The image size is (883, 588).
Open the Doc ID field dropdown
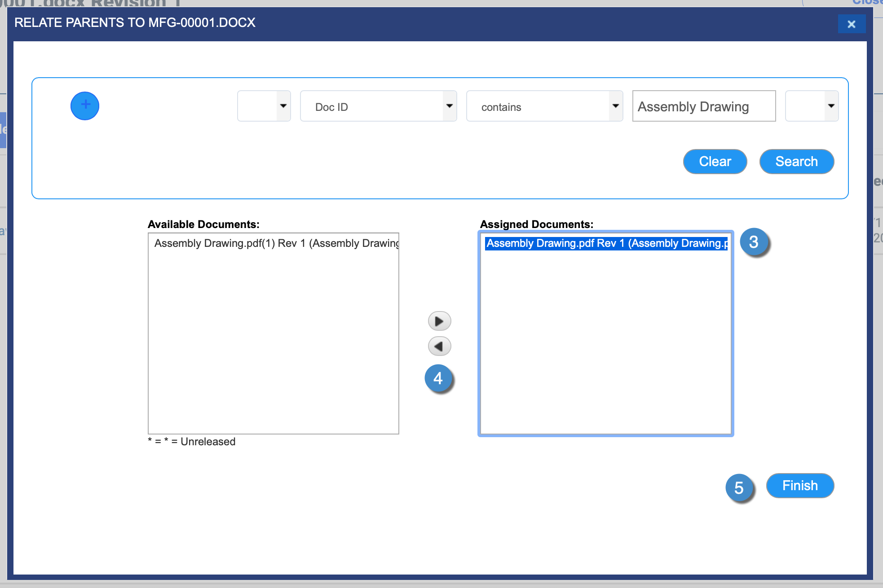378,106
